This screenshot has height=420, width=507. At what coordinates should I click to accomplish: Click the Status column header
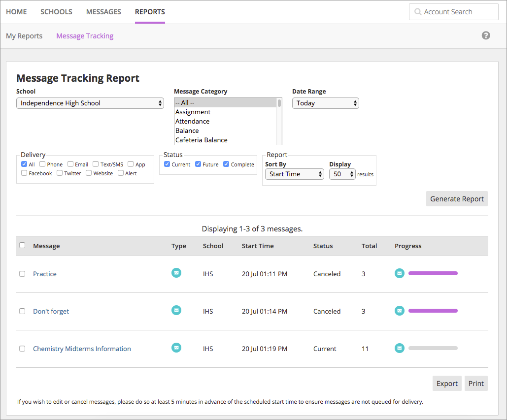[x=323, y=246]
